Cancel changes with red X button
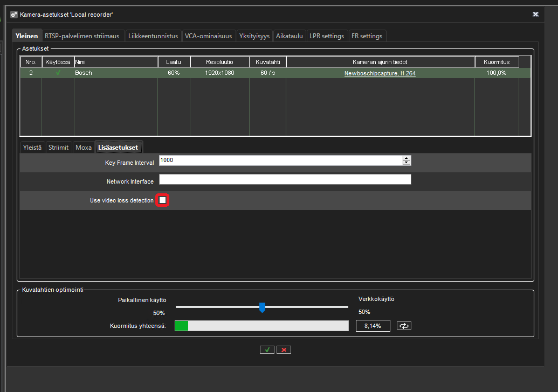Viewport: 558px width, 392px height. coord(284,349)
